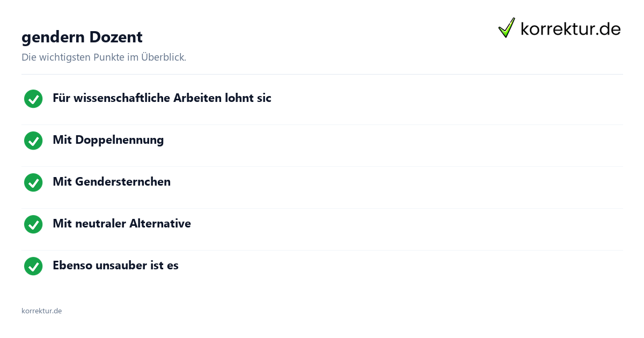Click the korrektur.de logo checkmark icon
Image resolution: width=644 pixels, height=338 pixels.
[x=507, y=27]
